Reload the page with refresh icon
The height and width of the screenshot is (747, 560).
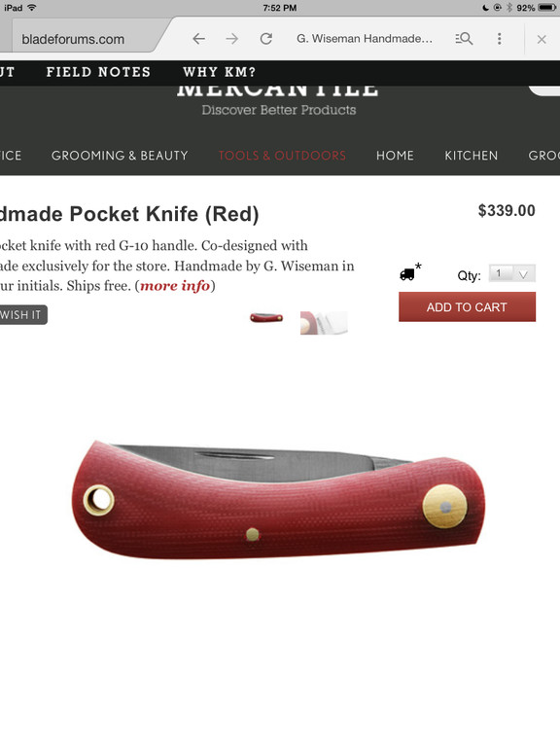click(x=266, y=39)
